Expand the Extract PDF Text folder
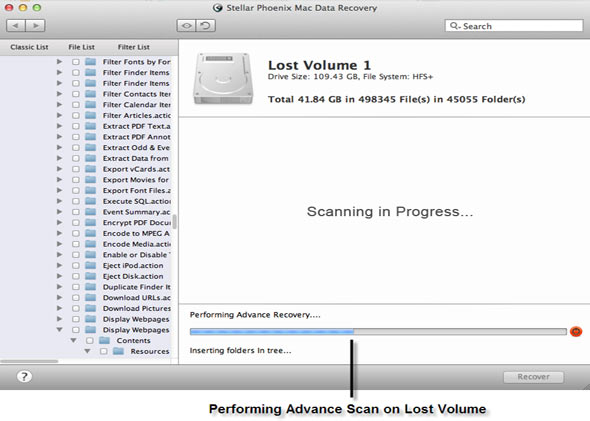Screen dimensions: 590x421 (x=59, y=126)
